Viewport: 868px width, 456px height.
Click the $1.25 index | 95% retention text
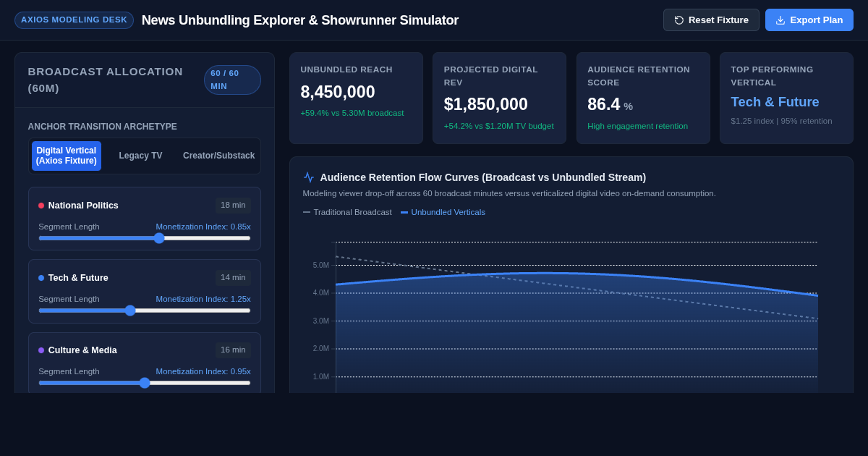pos(781,121)
